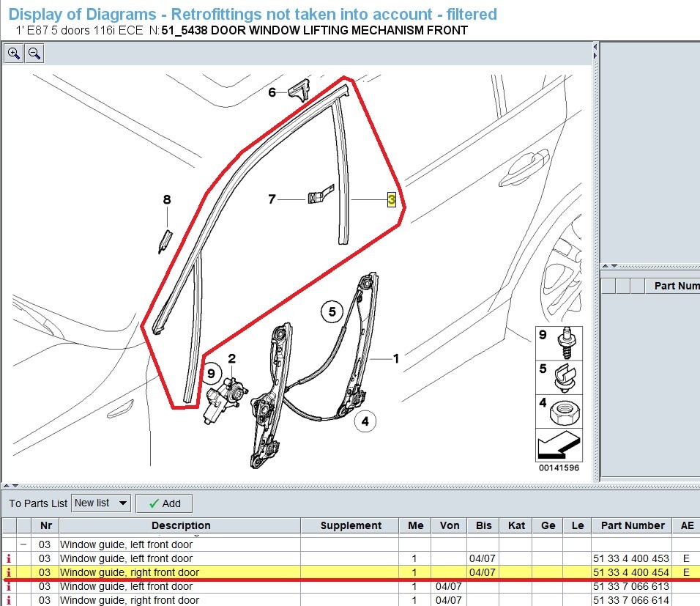Image resolution: width=700 pixels, height=606 pixels.
Task: Zoom in on the diagram
Action: (x=14, y=53)
